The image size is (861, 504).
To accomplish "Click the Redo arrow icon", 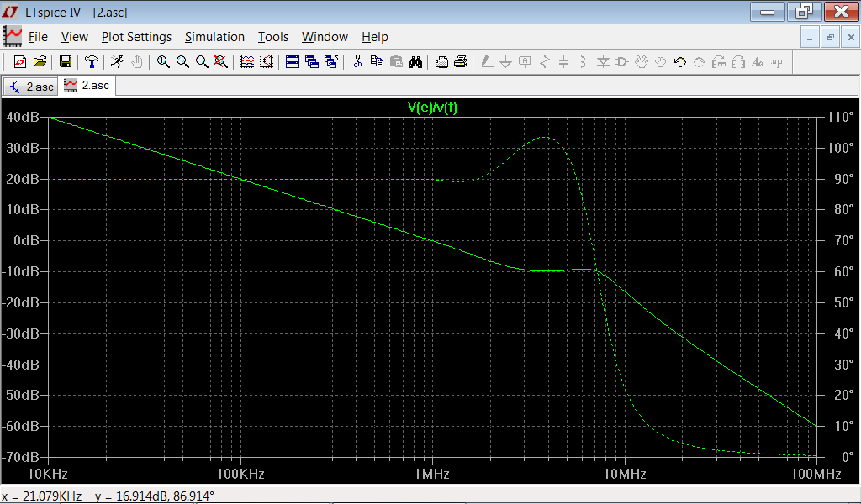I will (699, 62).
